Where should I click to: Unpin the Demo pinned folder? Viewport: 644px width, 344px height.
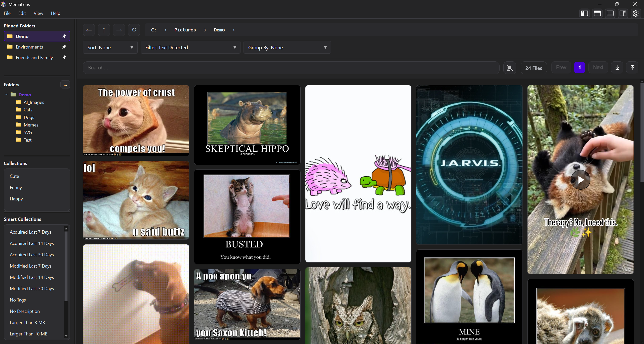click(64, 36)
